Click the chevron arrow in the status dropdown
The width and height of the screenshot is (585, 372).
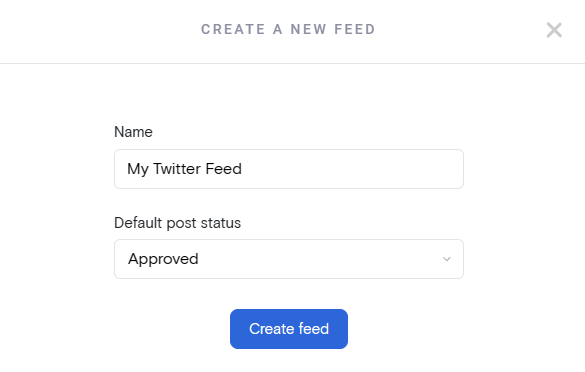[447, 259]
